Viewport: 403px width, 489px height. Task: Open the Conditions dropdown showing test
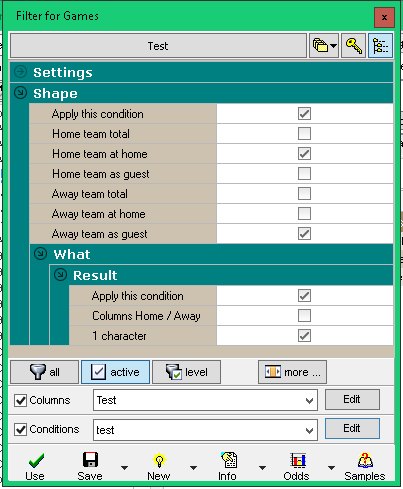tap(205, 430)
